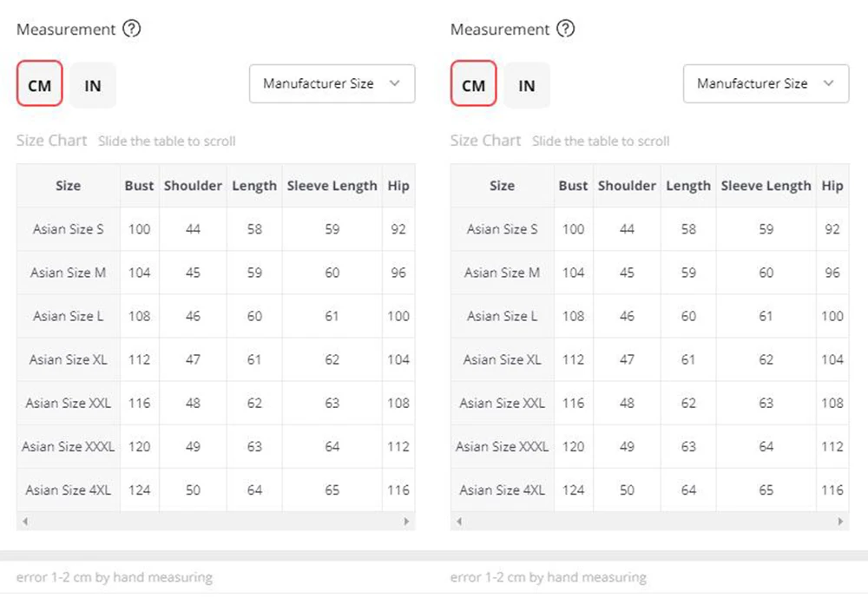868x605 pixels.
Task: Open right Manufacturer Size dropdown
Action: (766, 83)
